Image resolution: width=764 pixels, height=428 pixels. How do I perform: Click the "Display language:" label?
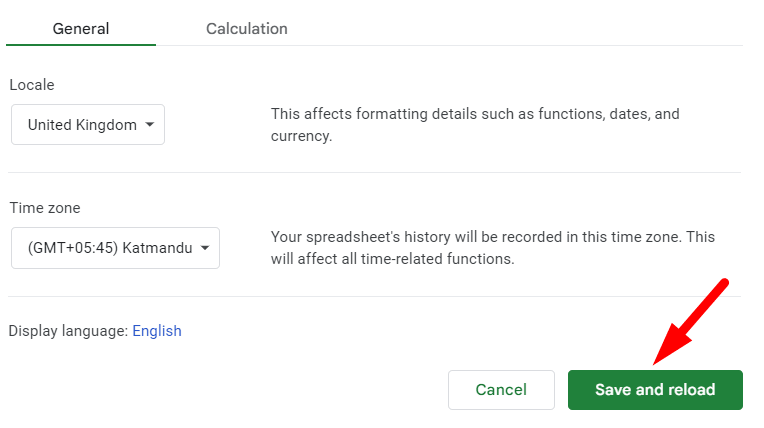click(x=68, y=331)
